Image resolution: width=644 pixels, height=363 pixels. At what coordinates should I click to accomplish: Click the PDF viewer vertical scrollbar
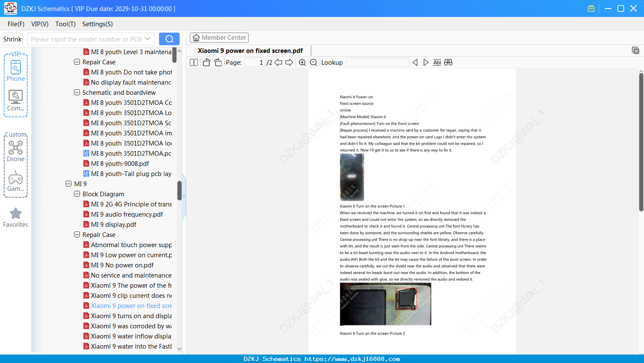coord(641,142)
